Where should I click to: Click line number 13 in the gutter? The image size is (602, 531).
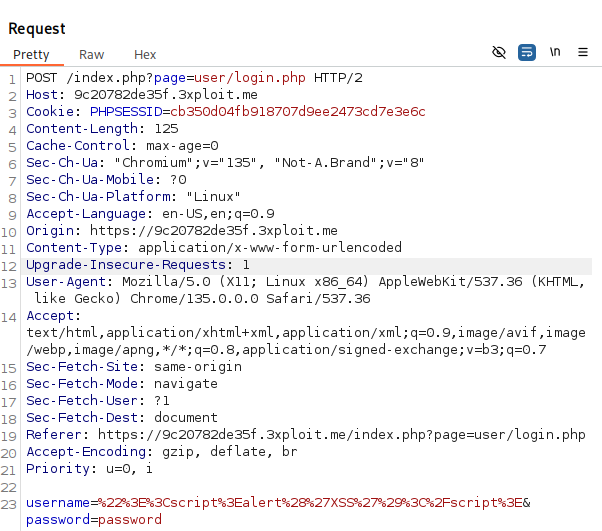point(10,282)
